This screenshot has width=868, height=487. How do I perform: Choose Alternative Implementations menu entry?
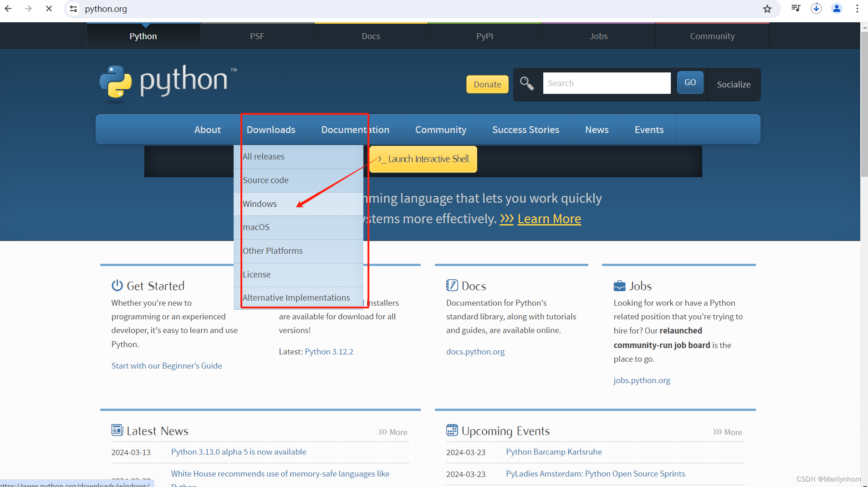click(x=299, y=298)
